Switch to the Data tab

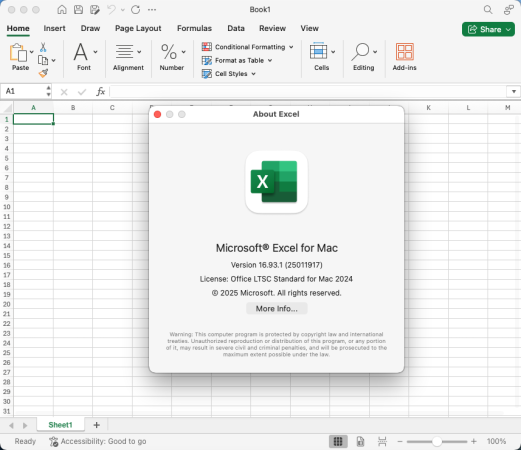coord(236,28)
